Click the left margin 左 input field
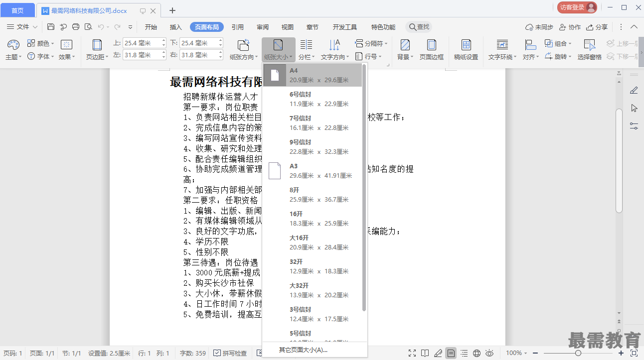This screenshot has width=644, height=360. [145, 55]
